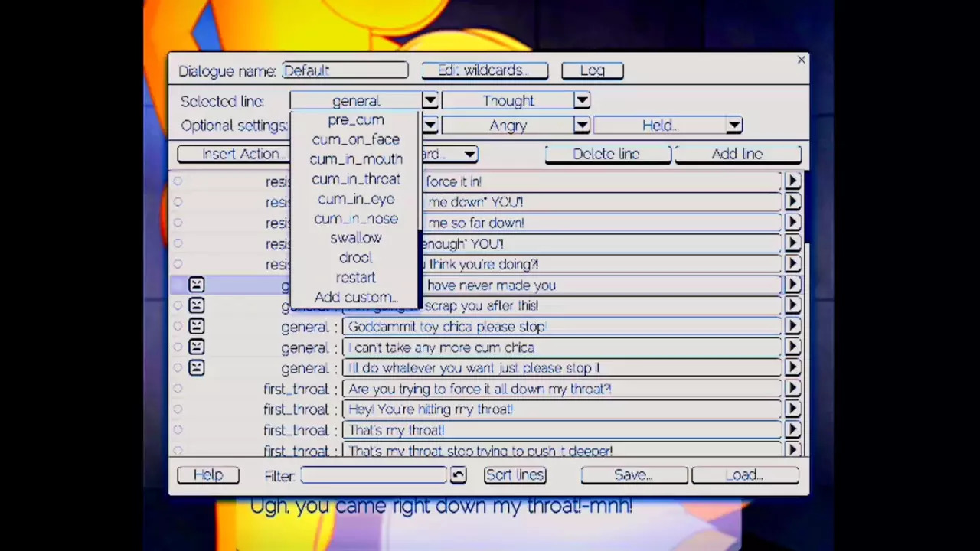Expand the Thought dropdown

click(582, 100)
